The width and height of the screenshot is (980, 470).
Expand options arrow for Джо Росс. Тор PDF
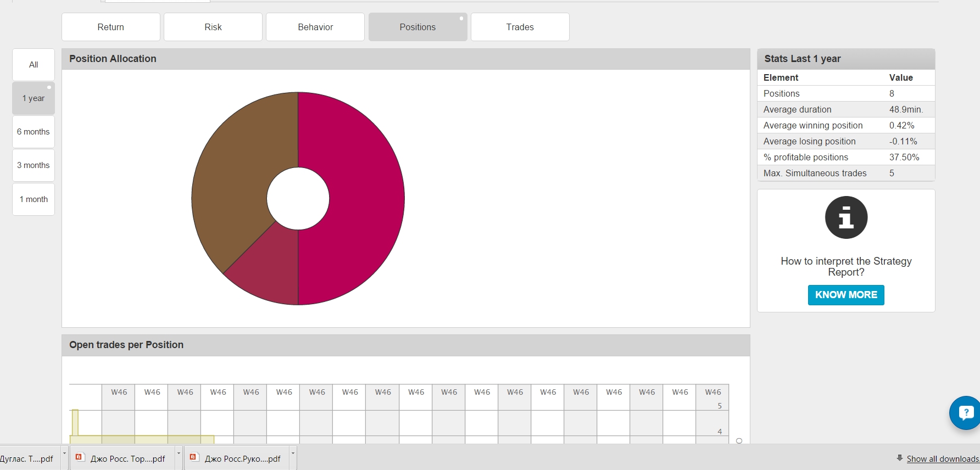click(x=179, y=454)
